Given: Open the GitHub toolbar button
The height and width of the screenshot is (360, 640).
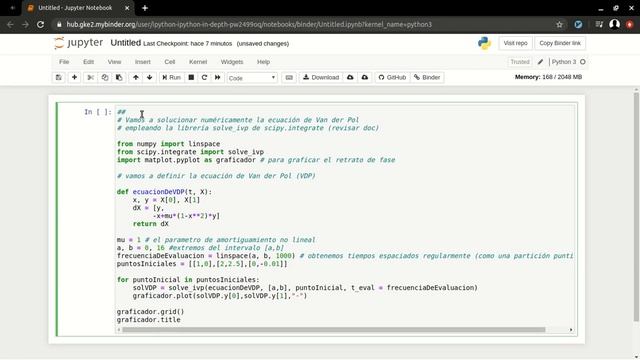Looking at the screenshot, I should click(392, 78).
